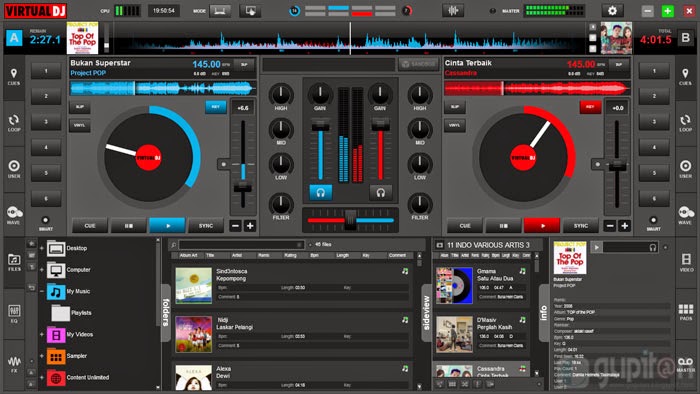This screenshot has width=700, height=394.
Task: Click the external screen mode icon
Action: point(250,11)
